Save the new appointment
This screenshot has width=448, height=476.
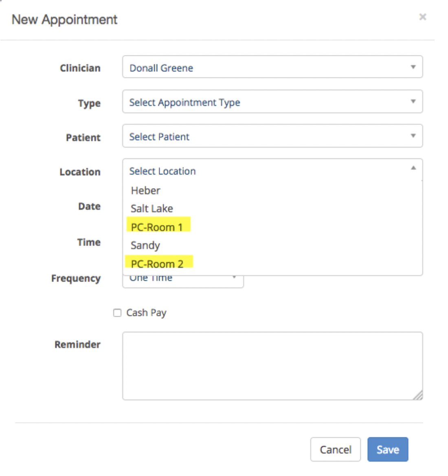[x=388, y=449]
